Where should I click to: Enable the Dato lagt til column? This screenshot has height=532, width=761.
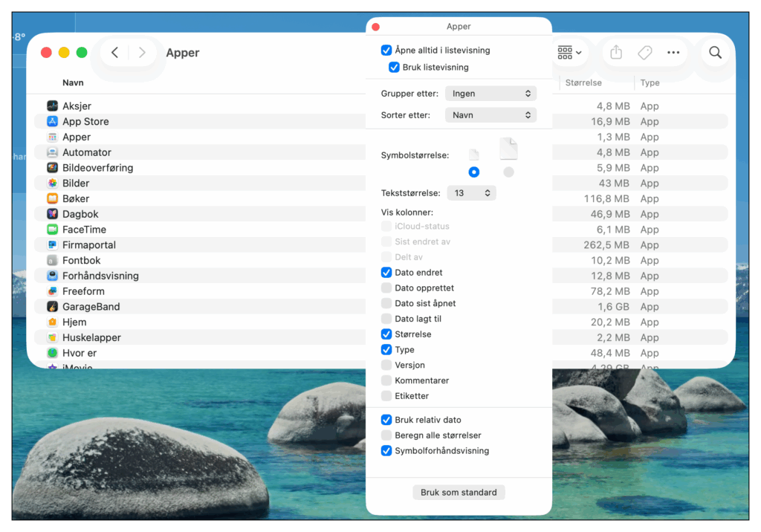386,319
